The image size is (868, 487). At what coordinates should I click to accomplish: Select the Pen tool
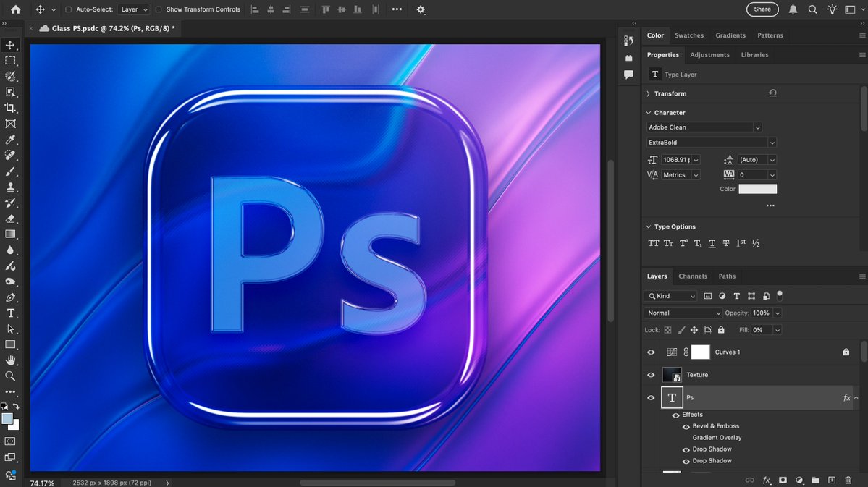pos(10,297)
